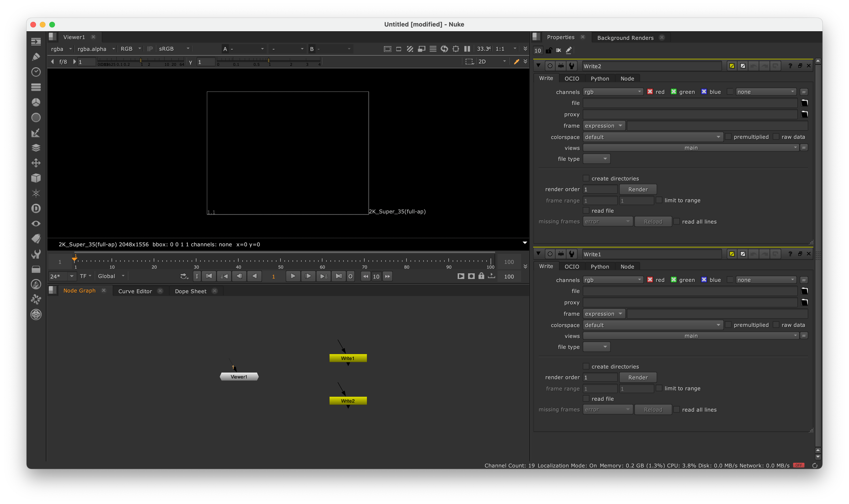Enable premultiplied option in Write2
This screenshot has height=504, width=849.
click(728, 136)
